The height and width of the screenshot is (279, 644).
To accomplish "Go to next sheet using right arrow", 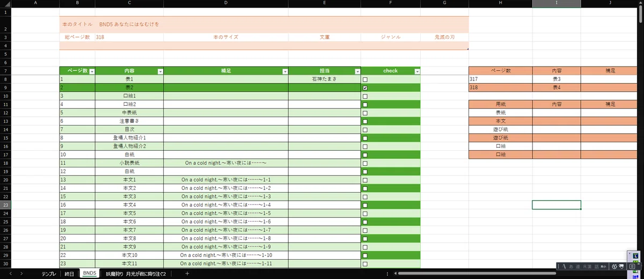I will click(x=21, y=274).
